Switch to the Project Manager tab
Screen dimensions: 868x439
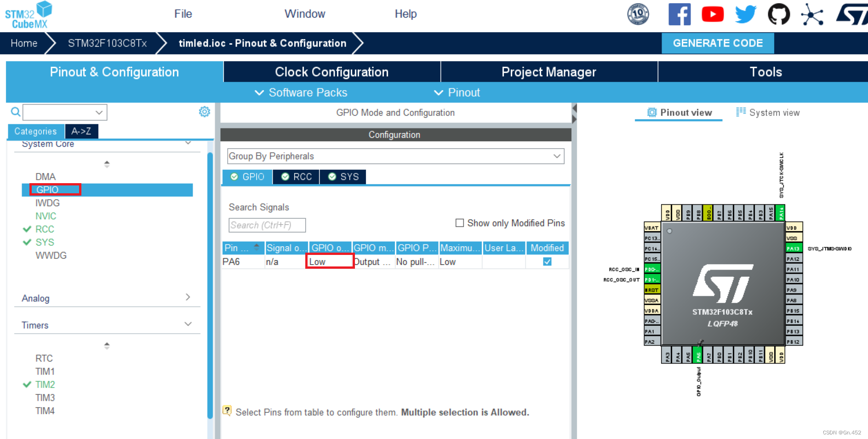pos(549,72)
